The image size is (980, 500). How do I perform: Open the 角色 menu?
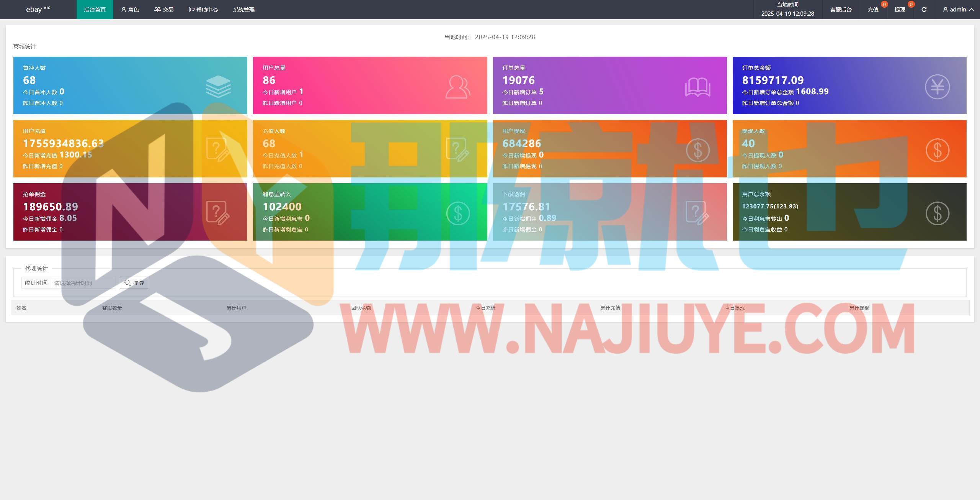coord(130,10)
